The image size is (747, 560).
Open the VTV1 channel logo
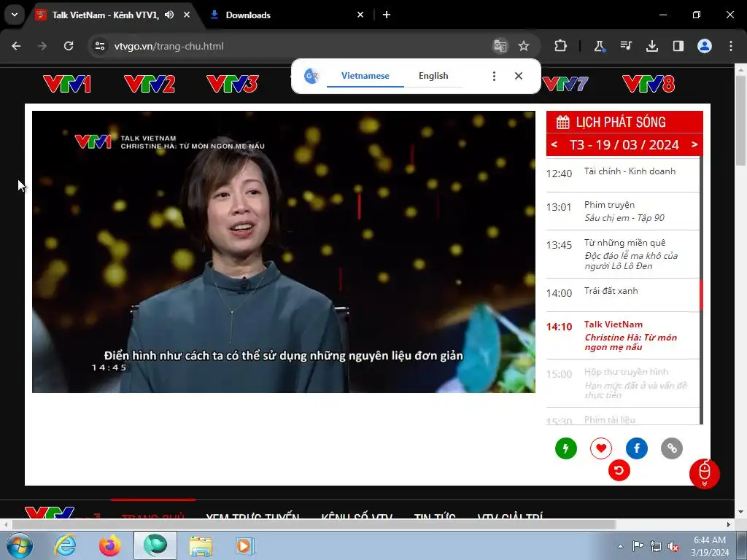pyautogui.click(x=66, y=85)
